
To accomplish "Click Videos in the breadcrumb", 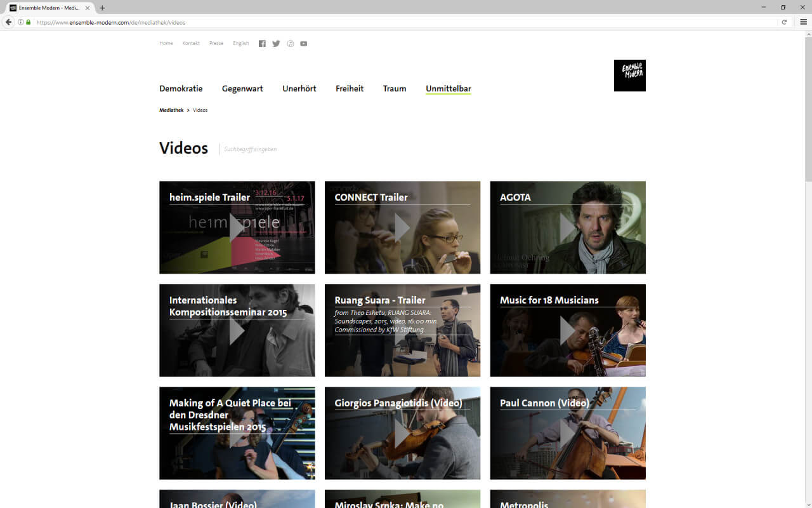I will [x=200, y=110].
